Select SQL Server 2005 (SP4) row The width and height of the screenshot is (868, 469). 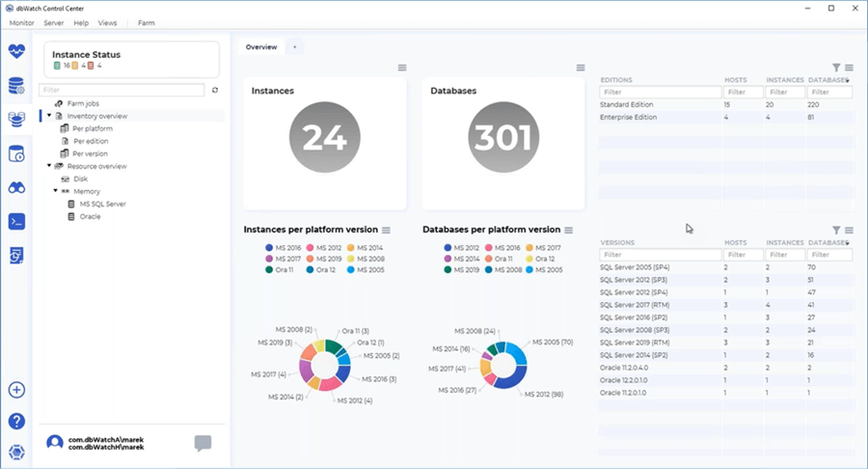pyautogui.click(x=726, y=267)
